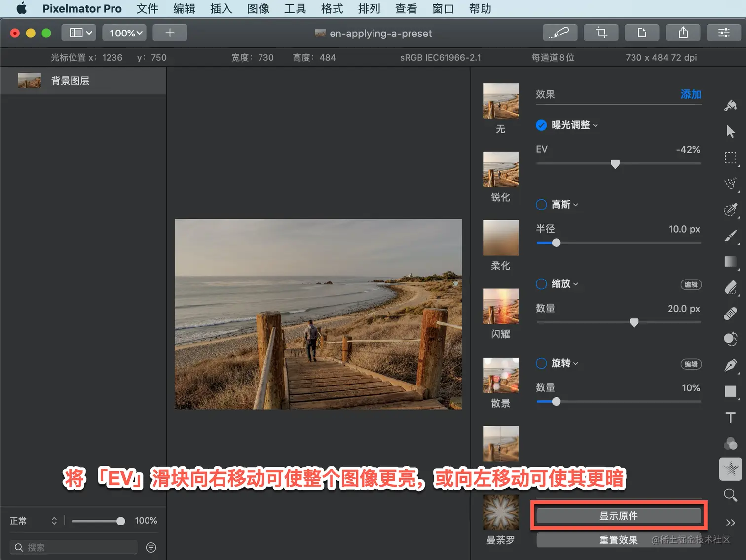Open the 工具 menu

point(295,8)
